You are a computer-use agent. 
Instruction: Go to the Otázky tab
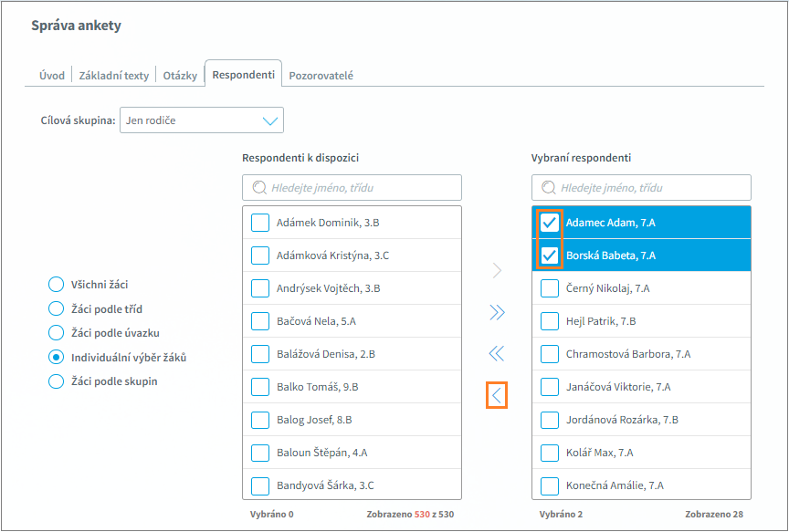click(x=180, y=76)
